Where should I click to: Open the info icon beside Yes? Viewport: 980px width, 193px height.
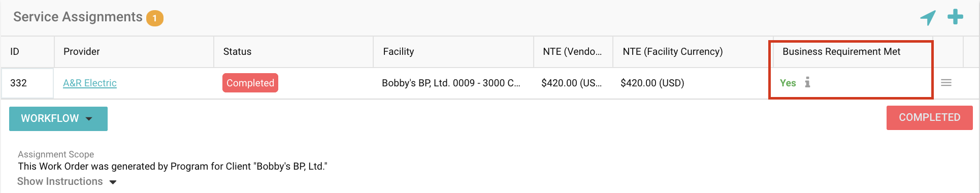[807, 82]
